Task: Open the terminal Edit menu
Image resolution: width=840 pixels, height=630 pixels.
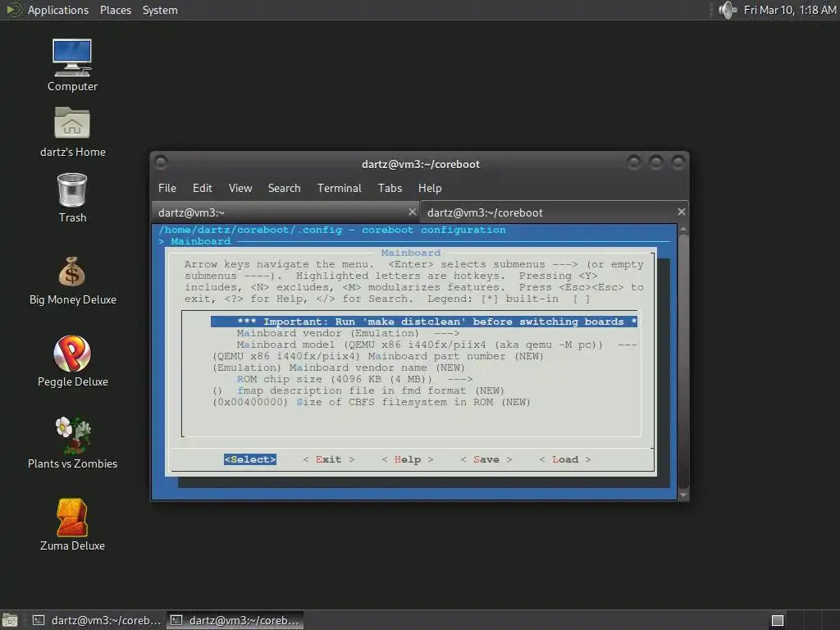Action: [x=203, y=188]
